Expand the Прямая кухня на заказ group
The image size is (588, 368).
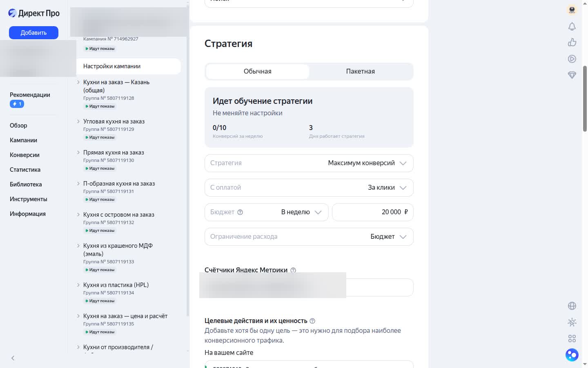pos(78,153)
